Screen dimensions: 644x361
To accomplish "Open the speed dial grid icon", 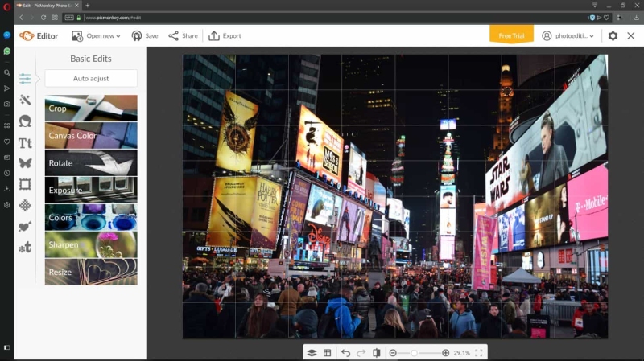I will point(55,18).
